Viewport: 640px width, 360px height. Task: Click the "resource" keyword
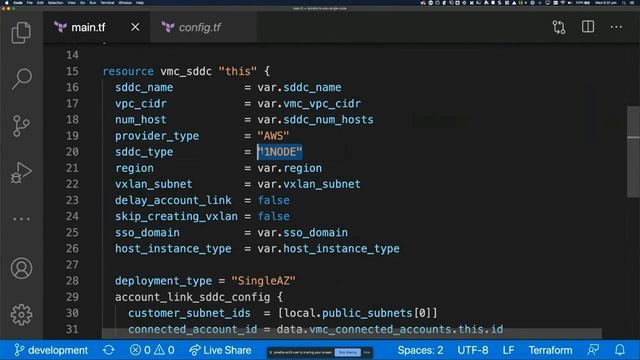(x=128, y=71)
